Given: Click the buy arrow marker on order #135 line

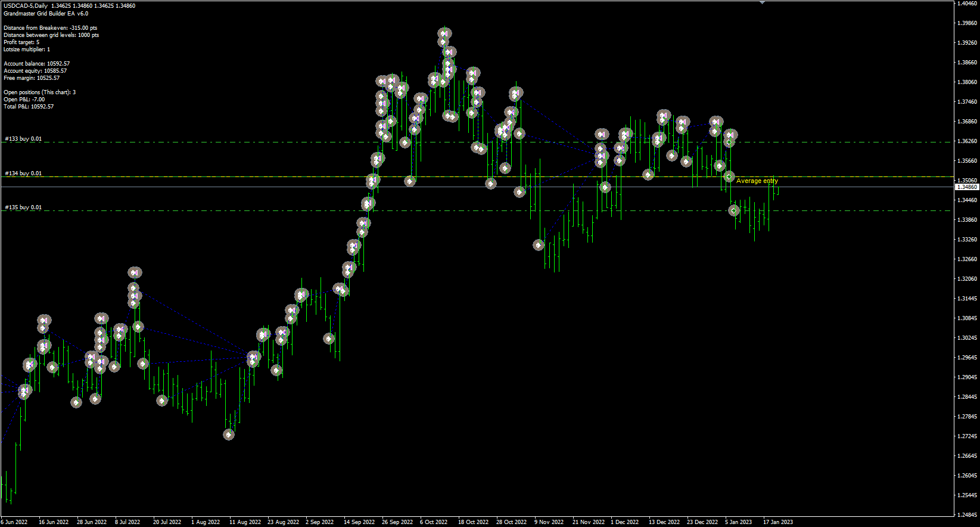Looking at the screenshot, I should click(734, 210).
